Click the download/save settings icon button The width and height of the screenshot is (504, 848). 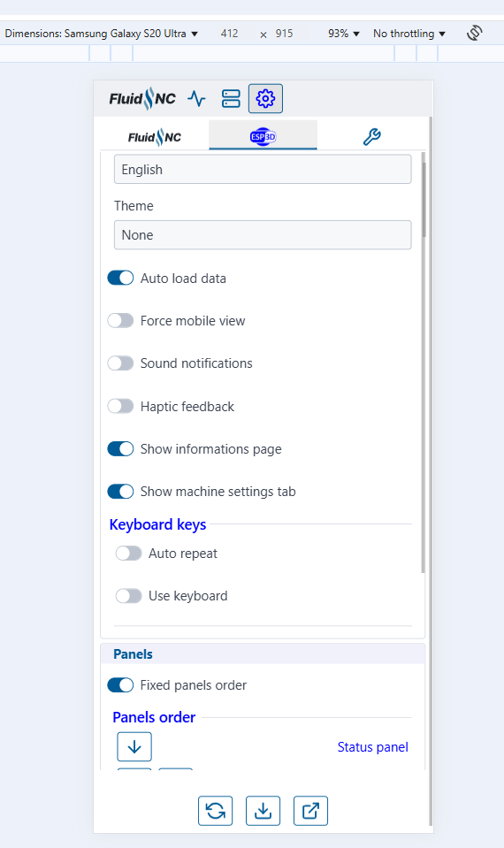click(x=263, y=811)
